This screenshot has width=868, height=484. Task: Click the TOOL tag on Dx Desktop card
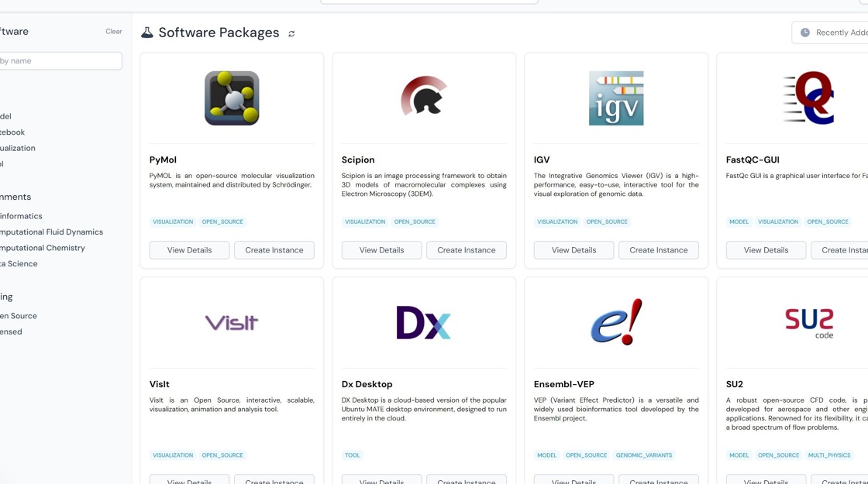(352, 455)
